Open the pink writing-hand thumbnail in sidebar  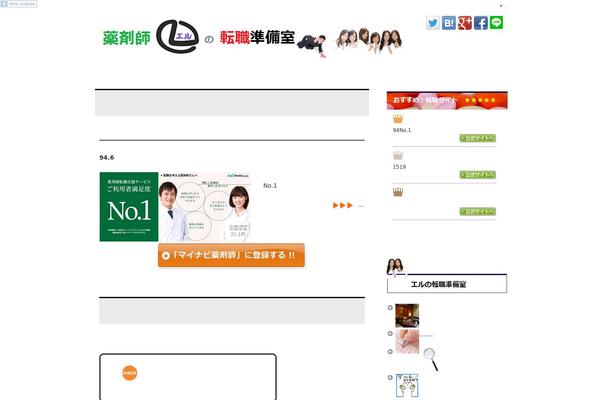[x=407, y=341]
